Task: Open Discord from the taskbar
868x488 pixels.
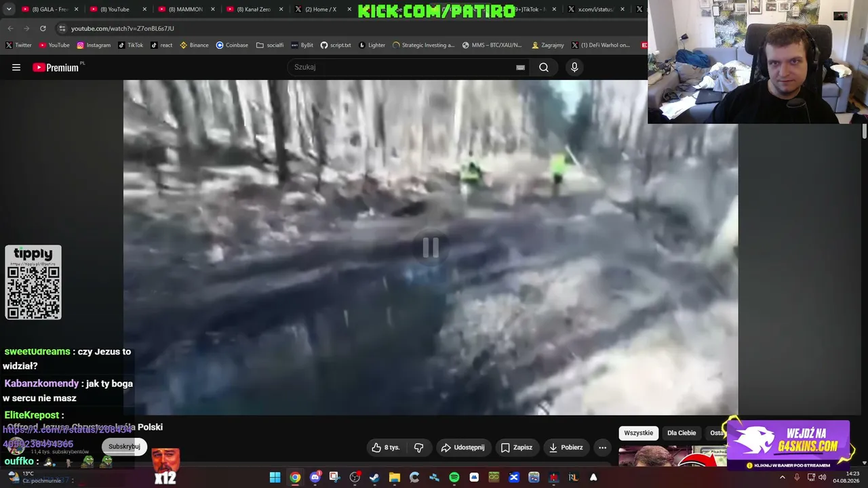Action: (x=315, y=477)
